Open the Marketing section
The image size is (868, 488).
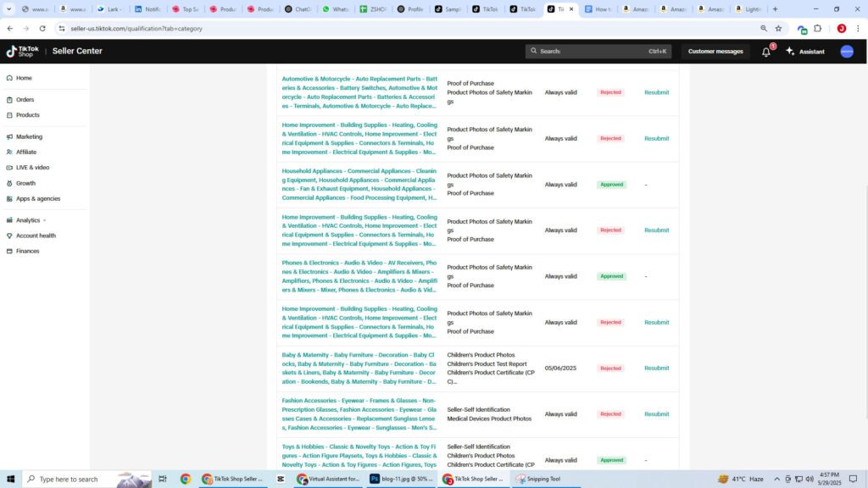(25, 136)
